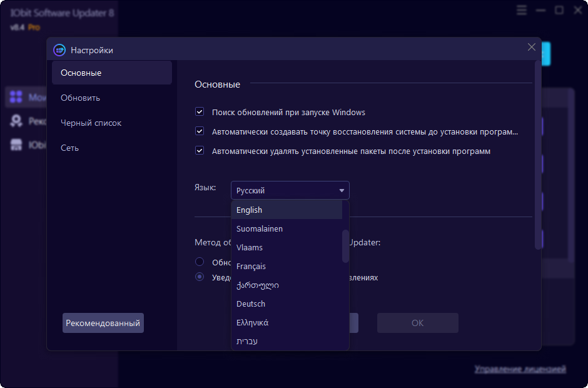
Task: Select the Hebrew option עברית
Action: pos(287,341)
